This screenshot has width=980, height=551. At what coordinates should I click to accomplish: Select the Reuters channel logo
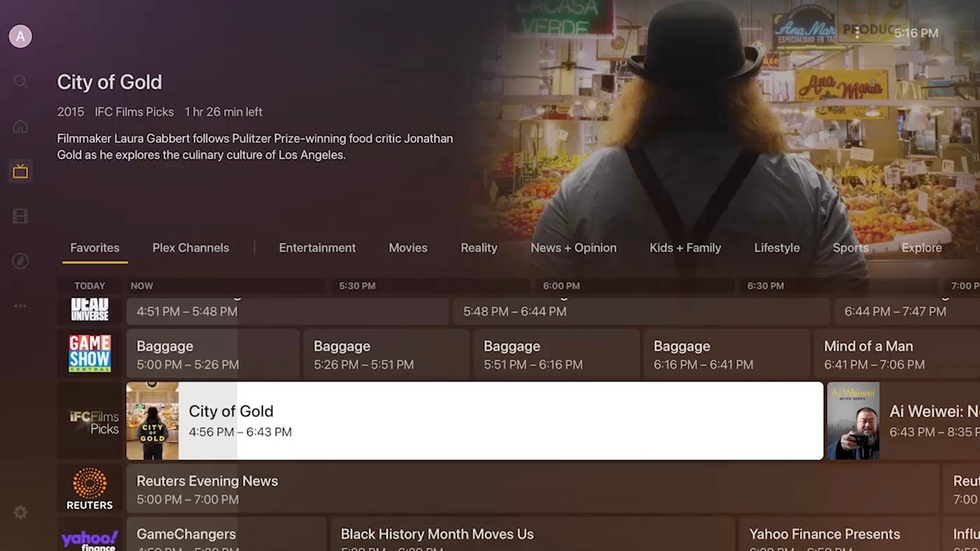89,489
